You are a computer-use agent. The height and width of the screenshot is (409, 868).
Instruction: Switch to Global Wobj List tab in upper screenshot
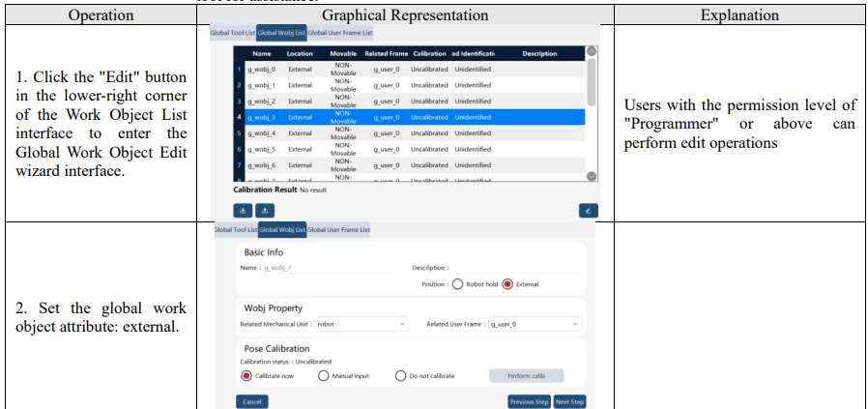[x=281, y=33]
